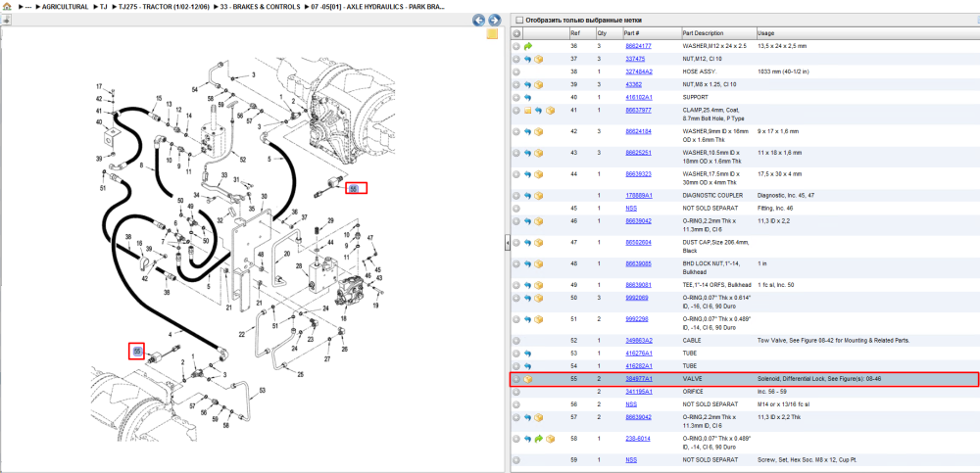Click the blue arrow icon in row Ref 53

(528, 354)
